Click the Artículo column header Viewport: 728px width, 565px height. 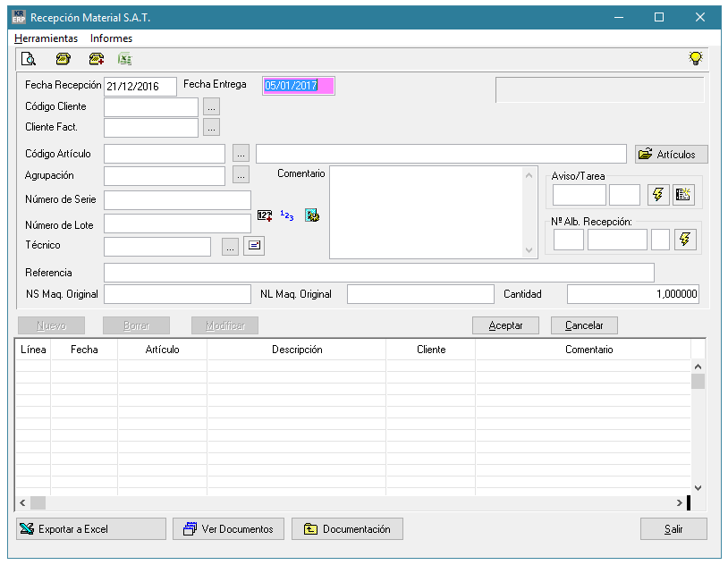coord(162,350)
